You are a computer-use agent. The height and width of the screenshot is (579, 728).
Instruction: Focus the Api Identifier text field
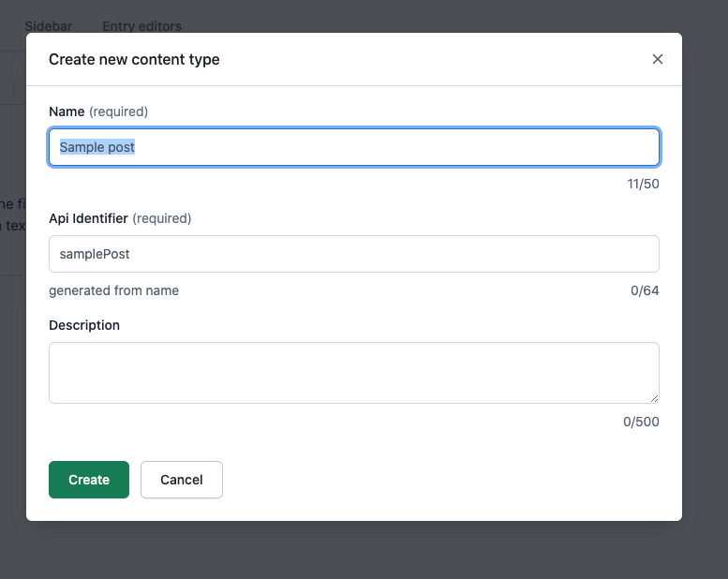[353, 254]
